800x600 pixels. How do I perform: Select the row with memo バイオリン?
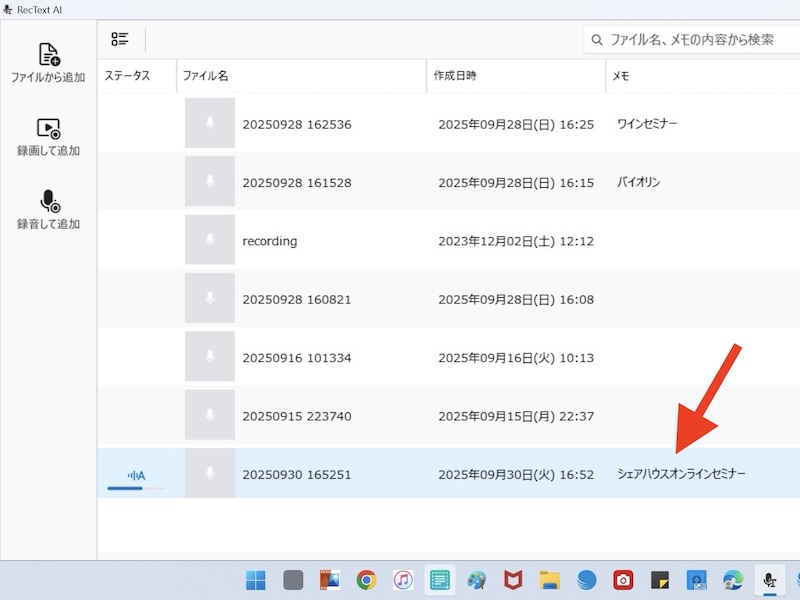point(638,183)
